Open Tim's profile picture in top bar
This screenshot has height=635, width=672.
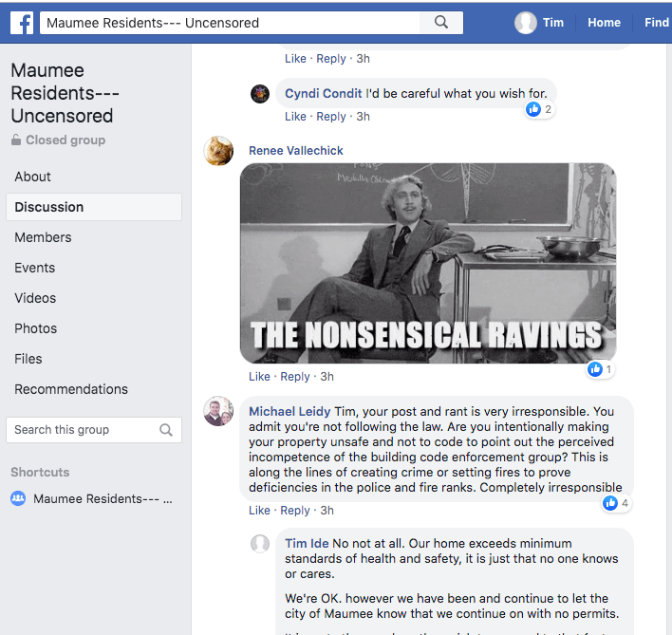(x=526, y=23)
